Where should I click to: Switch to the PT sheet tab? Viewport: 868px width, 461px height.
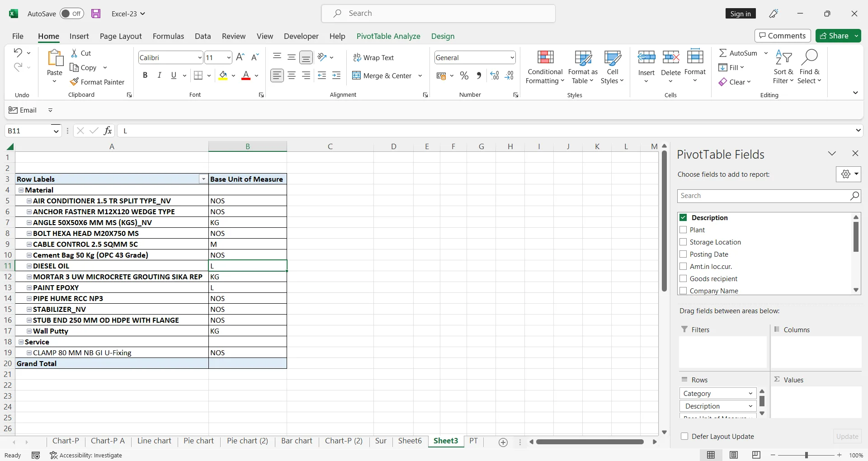pos(473,441)
